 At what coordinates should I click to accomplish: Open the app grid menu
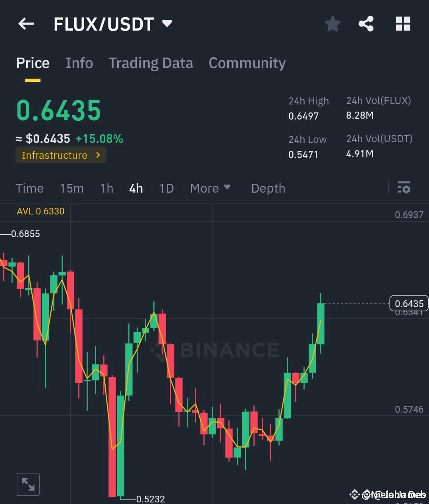tap(403, 24)
